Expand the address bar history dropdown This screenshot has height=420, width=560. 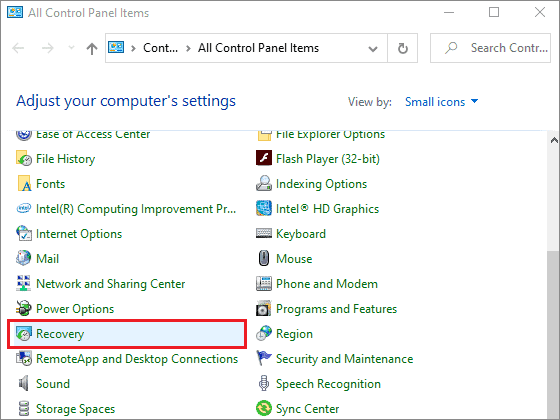pyautogui.click(x=373, y=49)
